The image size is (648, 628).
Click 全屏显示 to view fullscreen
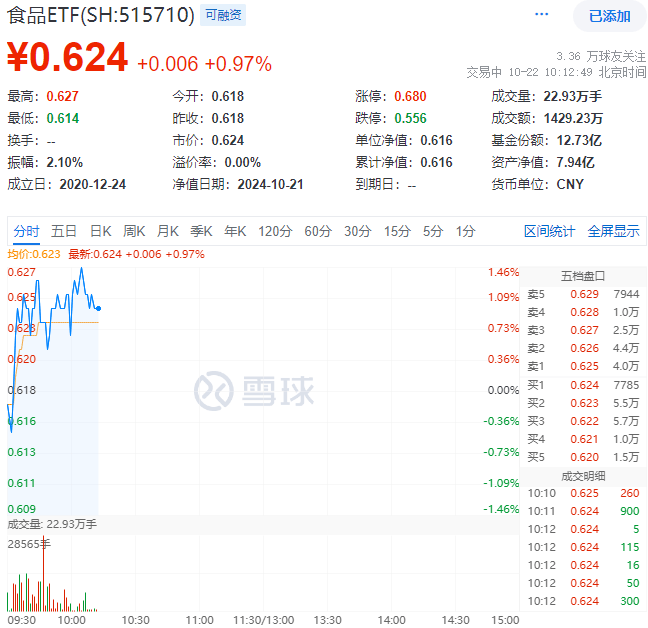coord(613,231)
